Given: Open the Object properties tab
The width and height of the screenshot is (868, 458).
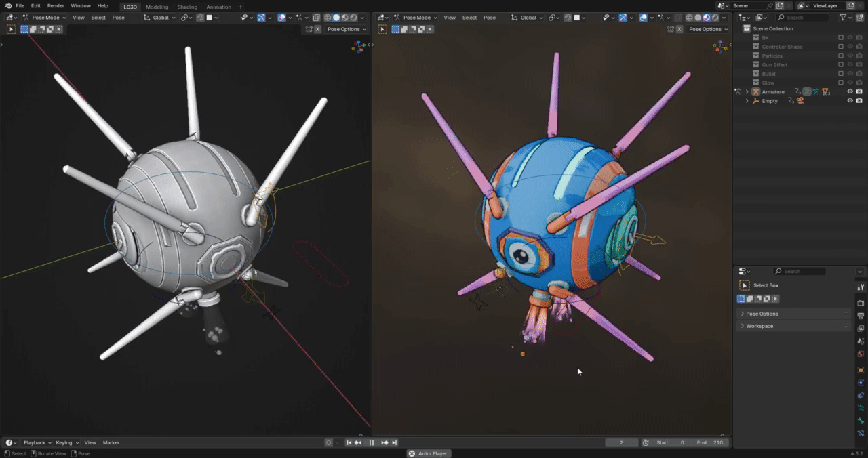Looking at the screenshot, I should tap(861, 370).
